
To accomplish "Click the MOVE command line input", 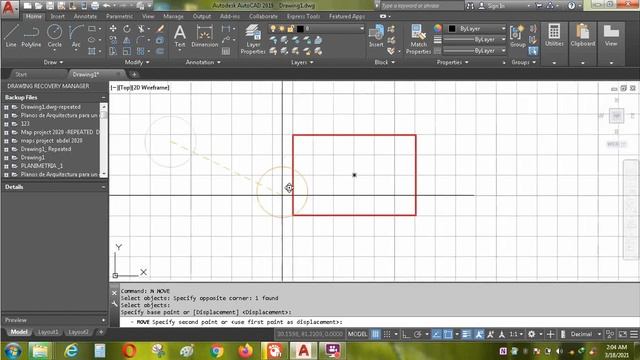I will pyautogui.click(x=380, y=322).
